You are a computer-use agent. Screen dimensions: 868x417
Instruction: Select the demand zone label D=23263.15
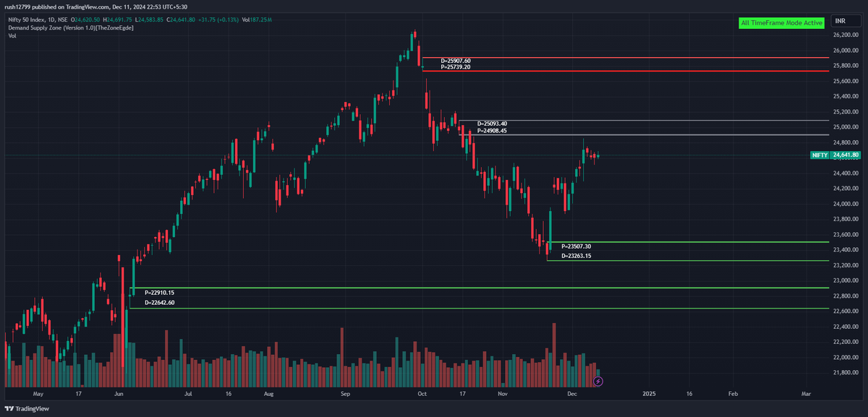coord(576,256)
